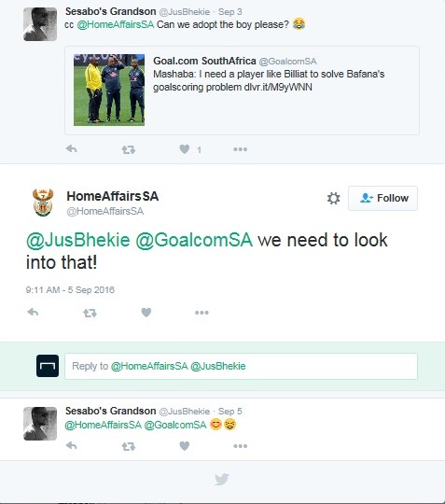445x504 pixels.
Task: Like the 'we need to look into that' tweet
Action: [x=146, y=313]
